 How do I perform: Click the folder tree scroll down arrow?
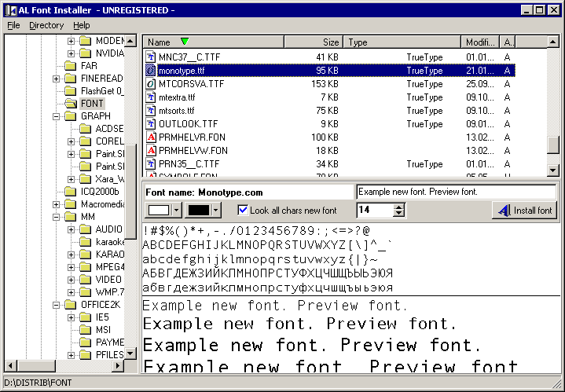coord(130,354)
